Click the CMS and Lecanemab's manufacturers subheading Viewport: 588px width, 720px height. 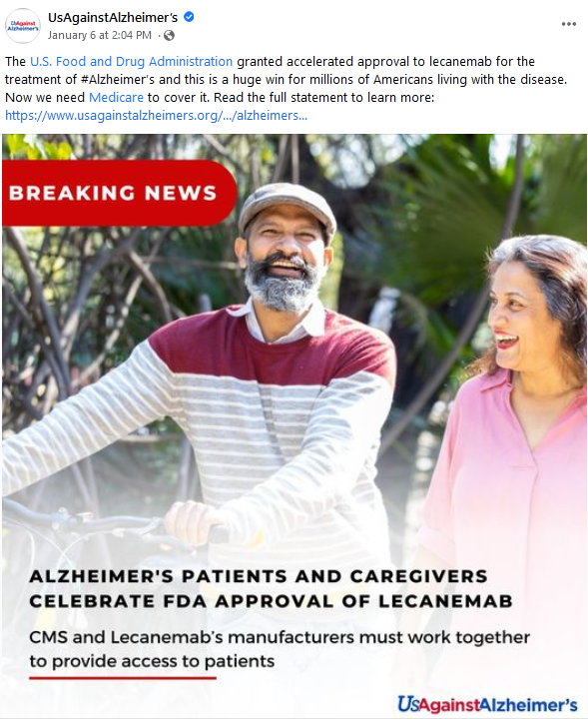[280, 649]
